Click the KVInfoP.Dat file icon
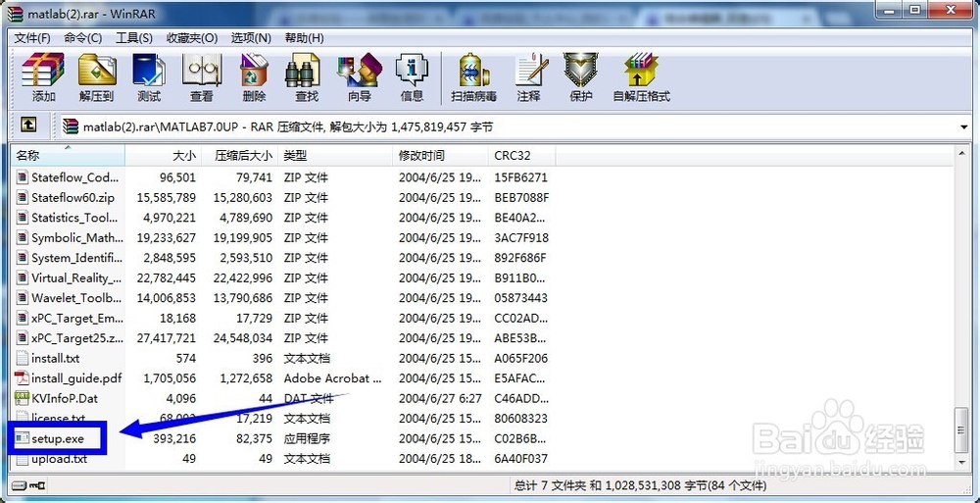 click(x=22, y=398)
